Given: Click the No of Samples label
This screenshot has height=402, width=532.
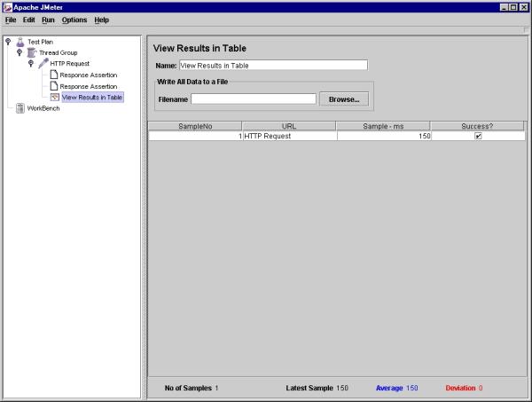Looking at the screenshot, I should click(188, 388).
